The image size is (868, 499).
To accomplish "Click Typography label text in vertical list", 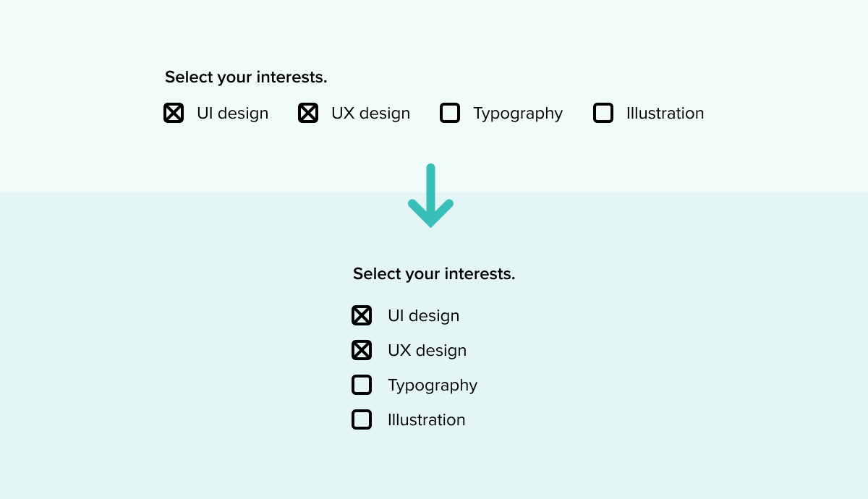I will coord(433,386).
